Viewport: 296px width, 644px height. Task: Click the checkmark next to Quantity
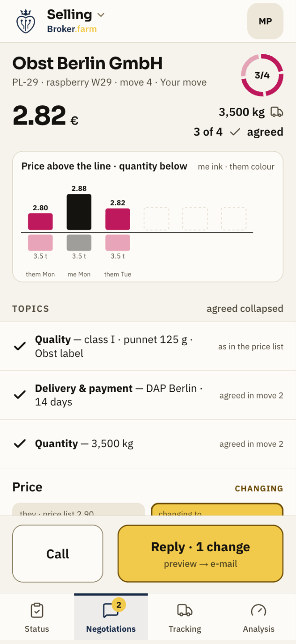coord(20,444)
